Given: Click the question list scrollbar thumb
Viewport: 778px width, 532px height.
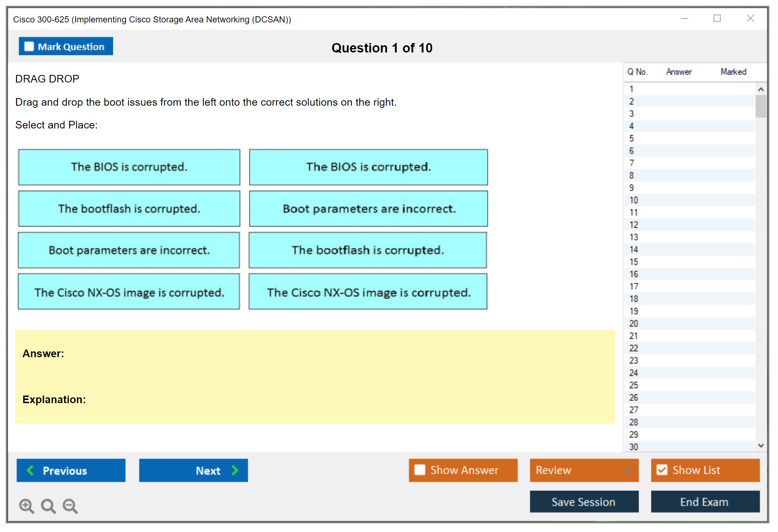Looking at the screenshot, I should (761, 106).
